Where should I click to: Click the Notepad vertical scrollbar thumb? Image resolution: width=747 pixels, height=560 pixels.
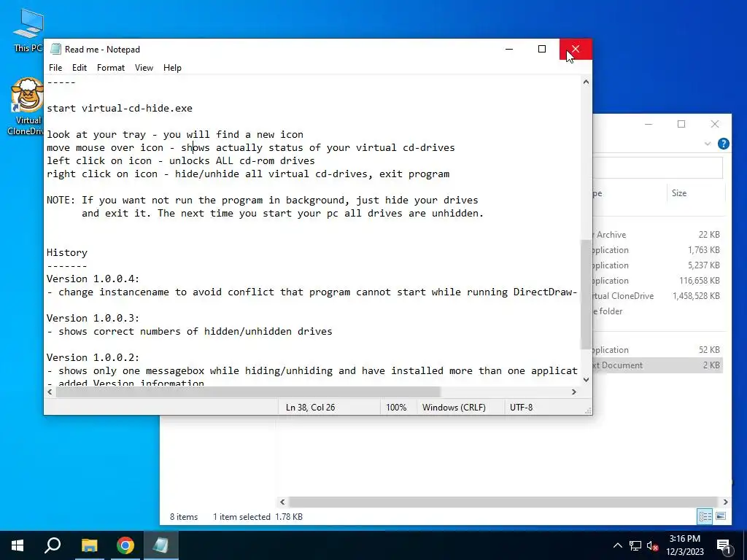click(x=586, y=295)
